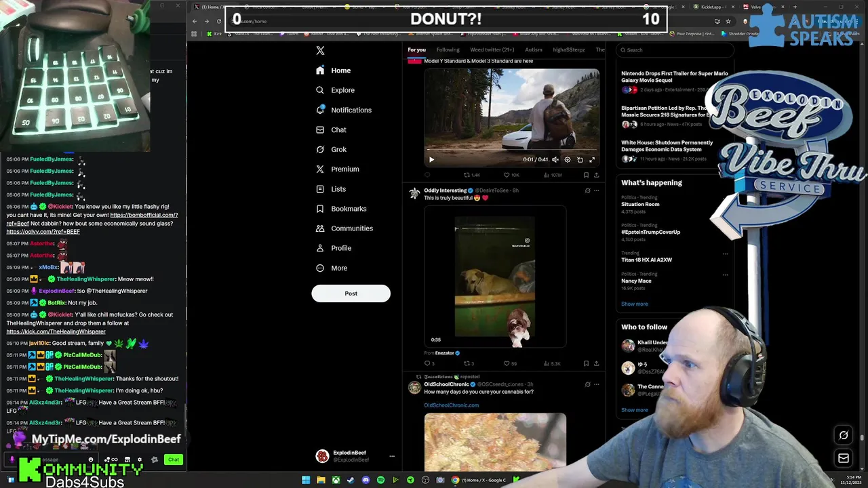The image size is (868, 488).
Task: Open Spotify from Windows taskbar
Action: (380, 480)
